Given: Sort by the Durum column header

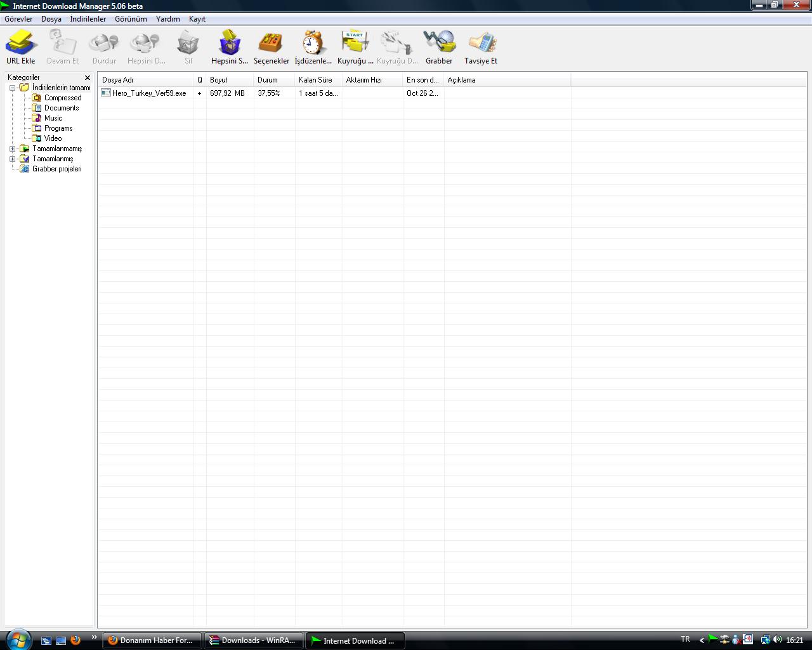Looking at the screenshot, I should (275, 80).
